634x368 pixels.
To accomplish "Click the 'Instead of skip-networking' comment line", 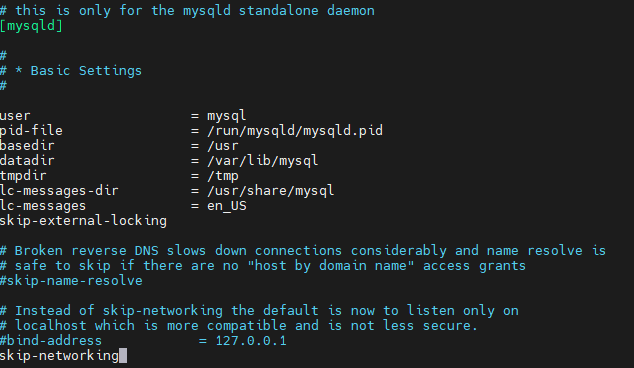I will (x=259, y=311).
